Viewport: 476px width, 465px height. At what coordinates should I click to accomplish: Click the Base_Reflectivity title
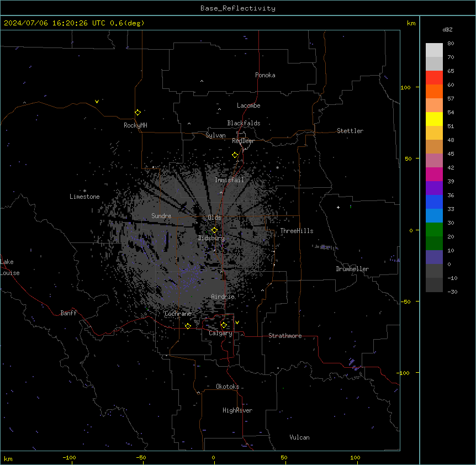238,8
